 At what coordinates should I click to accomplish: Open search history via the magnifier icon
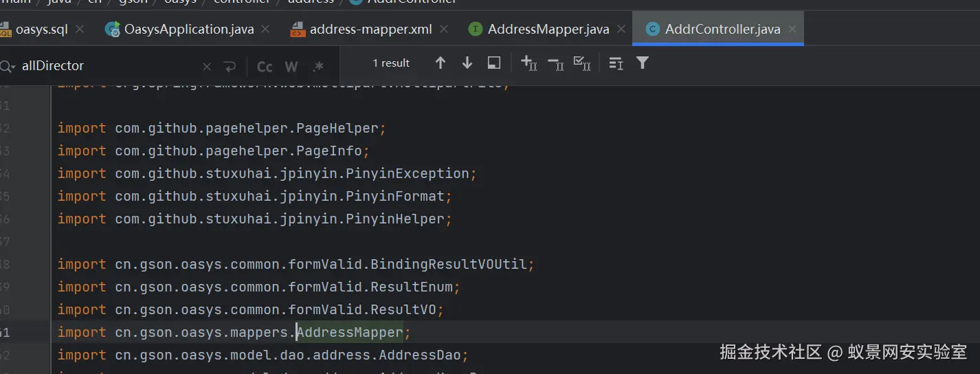(7, 66)
